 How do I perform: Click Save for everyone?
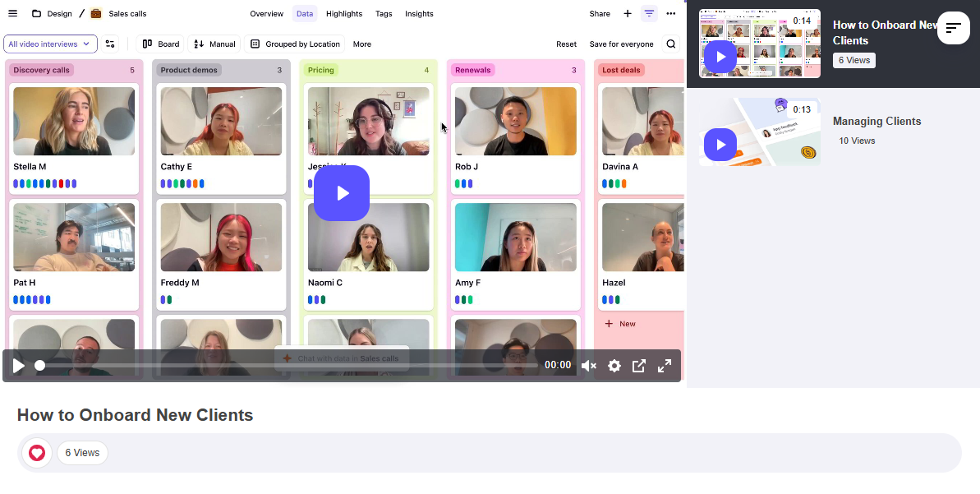pyautogui.click(x=621, y=44)
